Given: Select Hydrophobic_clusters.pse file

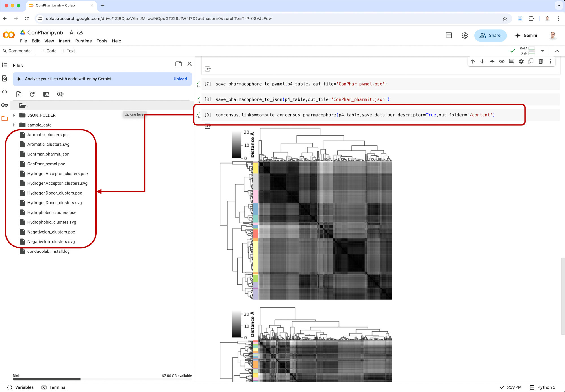Looking at the screenshot, I should (52, 212).
